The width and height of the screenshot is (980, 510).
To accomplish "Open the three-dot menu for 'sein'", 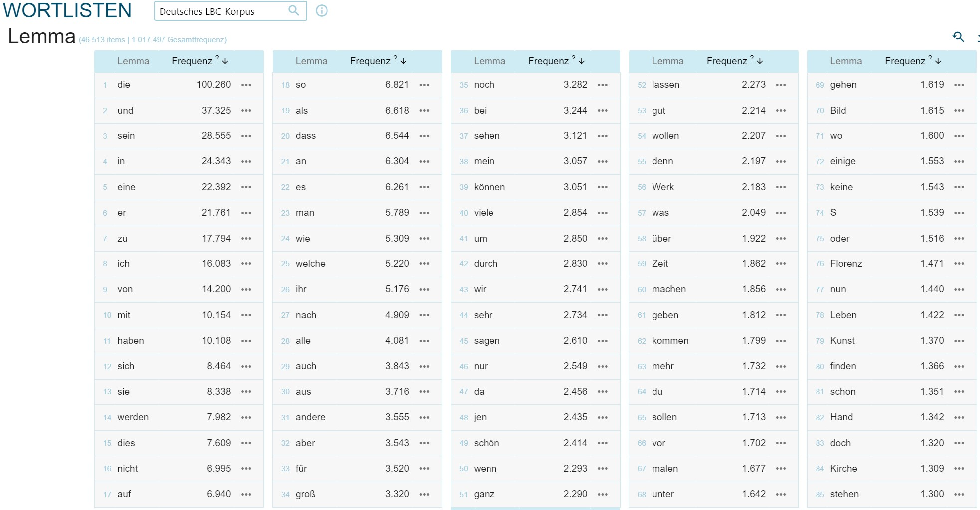I will pos(246,136).
